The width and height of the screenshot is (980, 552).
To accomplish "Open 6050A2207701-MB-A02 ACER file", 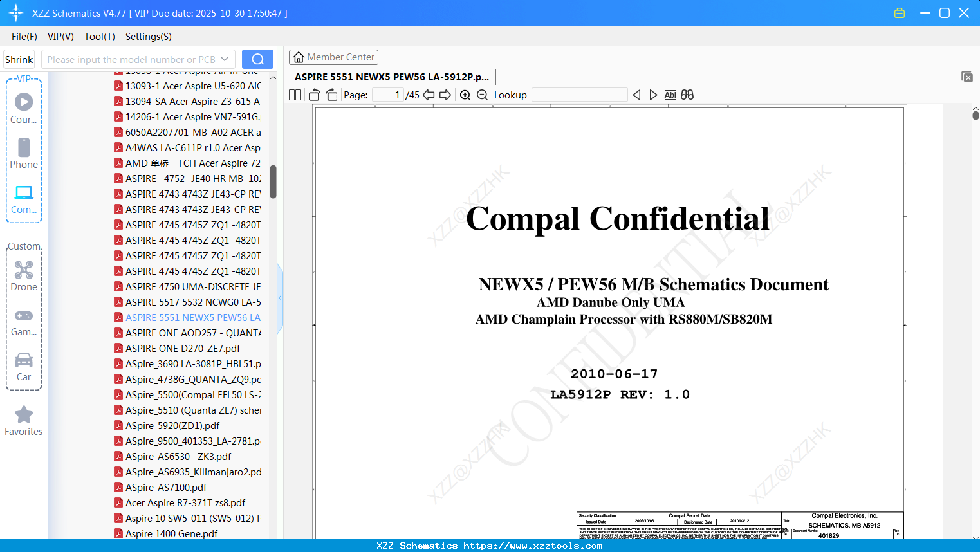I will pyautogui.click(x=193, y=132).
